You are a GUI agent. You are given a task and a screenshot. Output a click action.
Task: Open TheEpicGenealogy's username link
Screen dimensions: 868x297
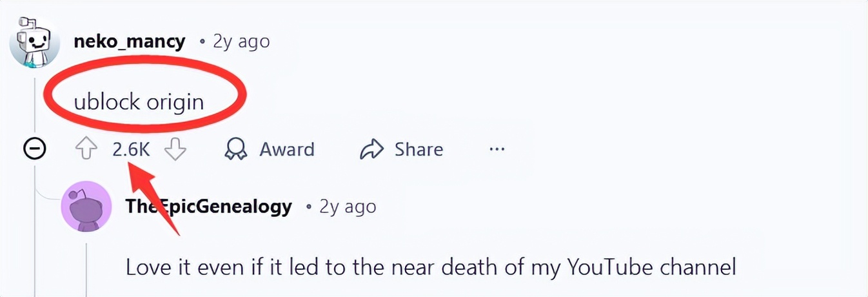point(209,207)
